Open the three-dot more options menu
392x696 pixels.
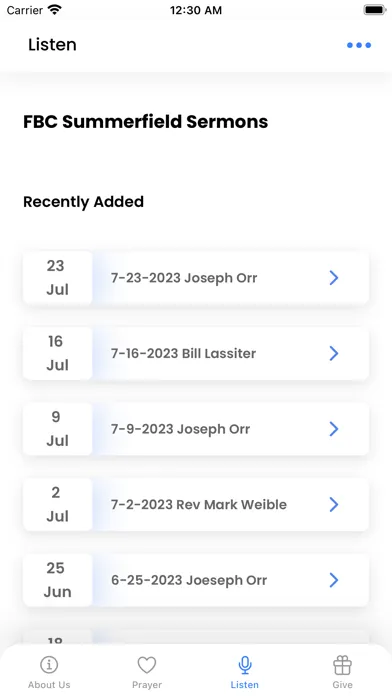click(359, 45)
